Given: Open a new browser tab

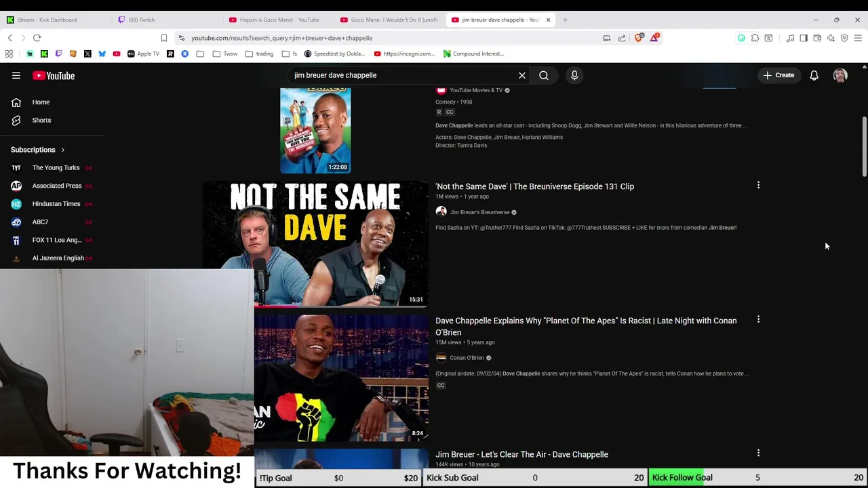Looking at the screenshot, I should pyautogui.click(x=565, y=20).
